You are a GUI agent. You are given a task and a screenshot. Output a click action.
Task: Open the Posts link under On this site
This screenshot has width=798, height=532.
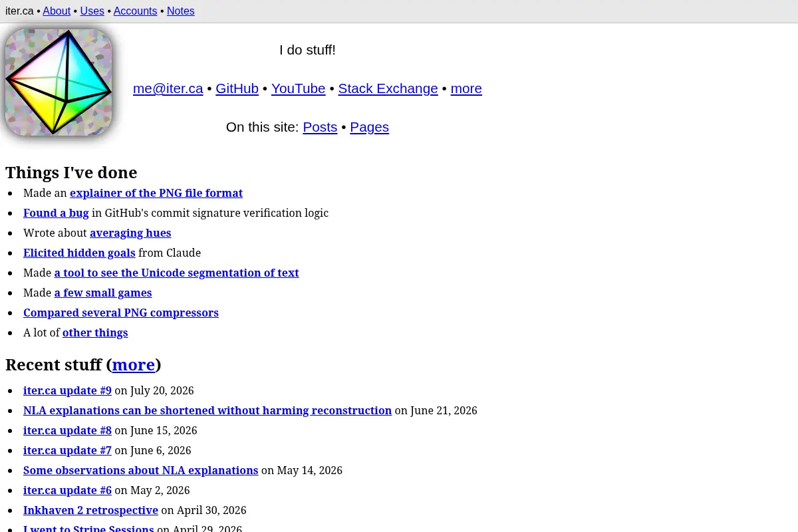pyautogui.click(x=320, y=127)
